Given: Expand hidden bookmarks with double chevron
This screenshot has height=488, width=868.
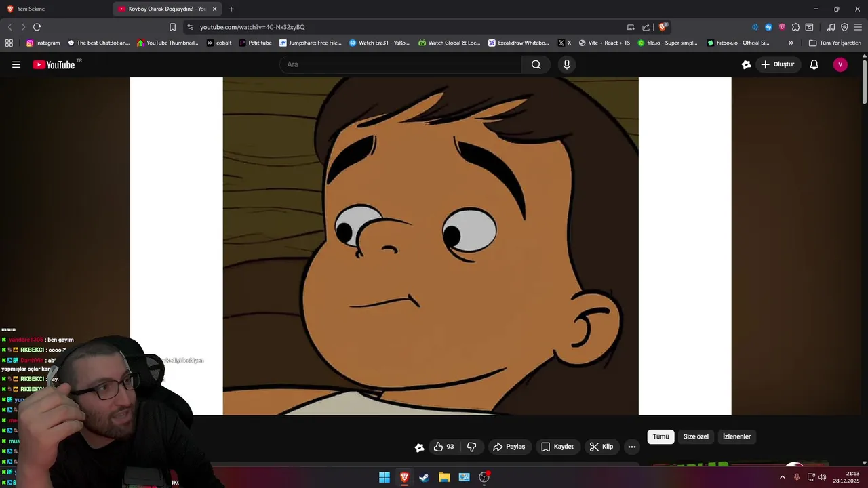Looking at the screenshot, I should (x=791, y=43).
